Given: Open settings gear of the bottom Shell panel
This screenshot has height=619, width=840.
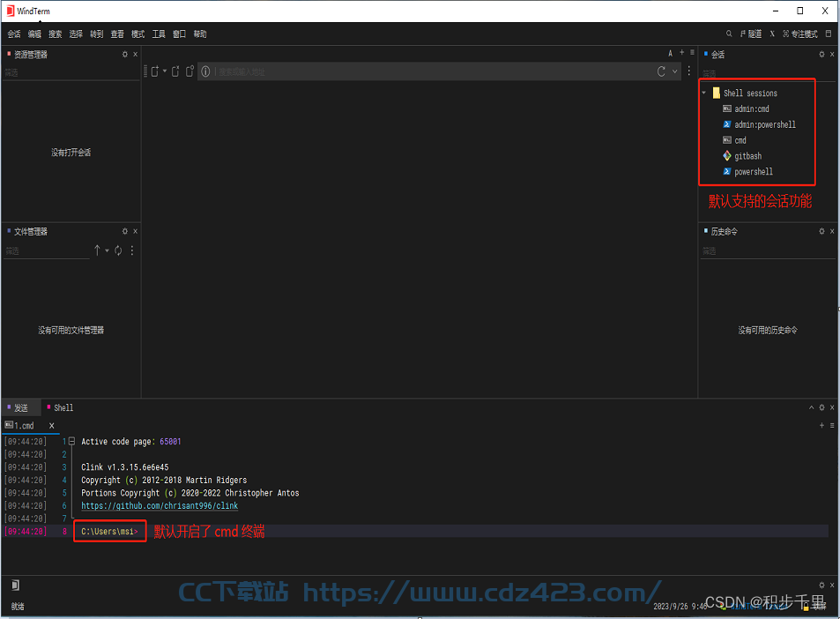Looking at the screenshot, I should pos(821,408).
